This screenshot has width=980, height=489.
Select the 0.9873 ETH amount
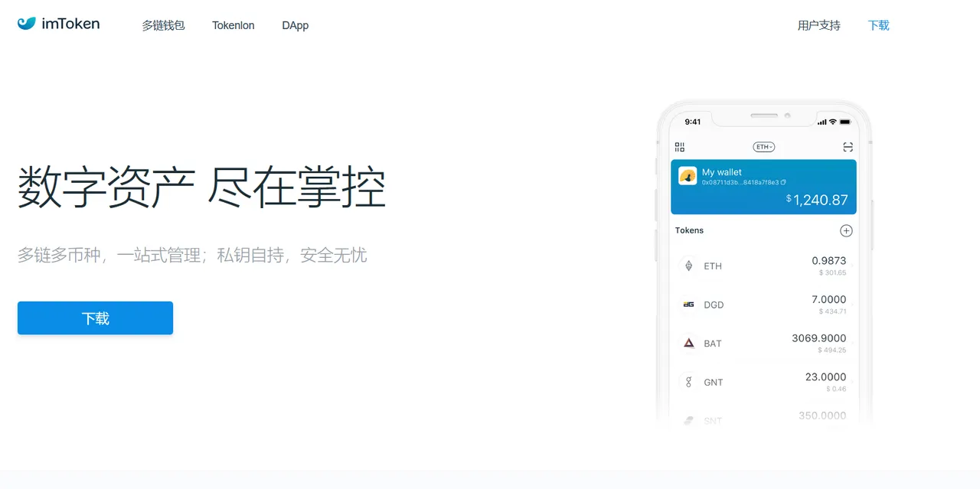(x=829, y=261)
